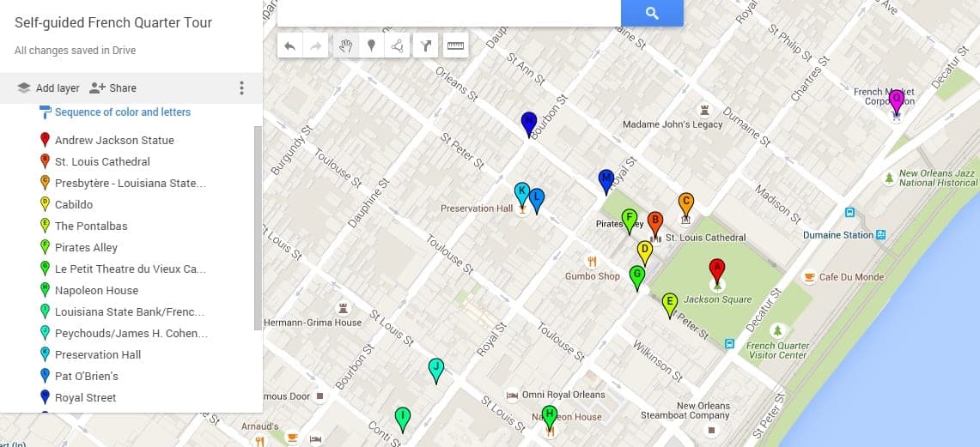Viewport: 980px width, 447px height.
Task: Click the French Quarter Visitor Center tree icon
Action: (777, 330)
